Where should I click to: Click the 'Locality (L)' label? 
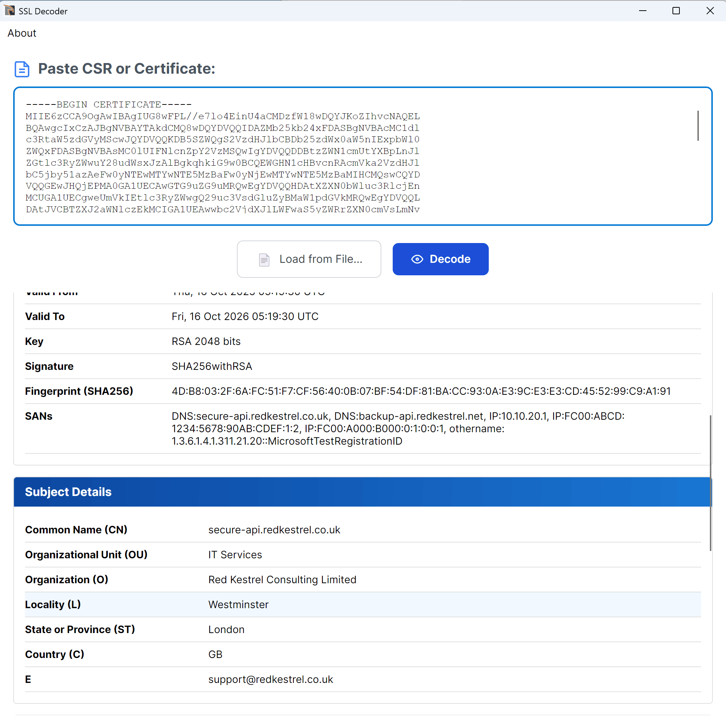tap(53, 604)
